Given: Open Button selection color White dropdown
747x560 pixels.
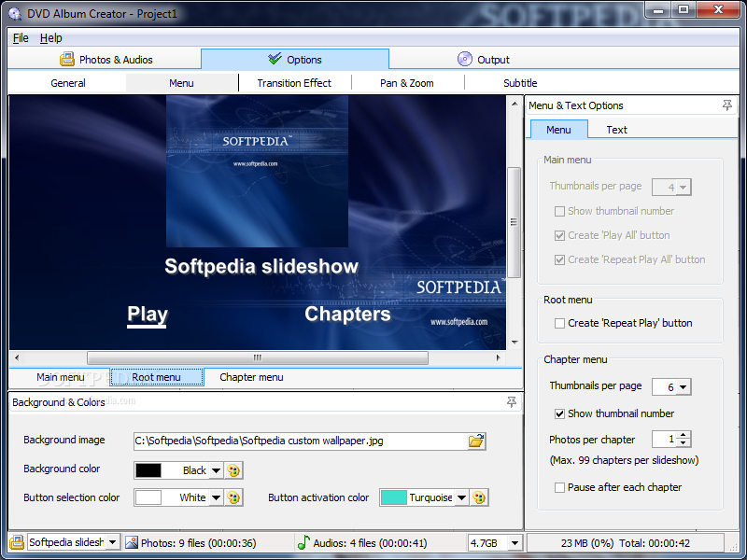Looking at the screenshot, I should (x=217, y=497).
